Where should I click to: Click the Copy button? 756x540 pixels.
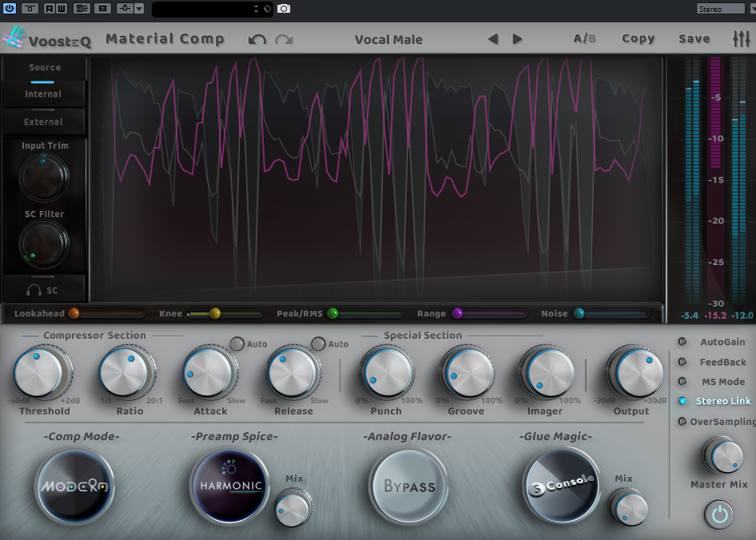coord(638,38)
